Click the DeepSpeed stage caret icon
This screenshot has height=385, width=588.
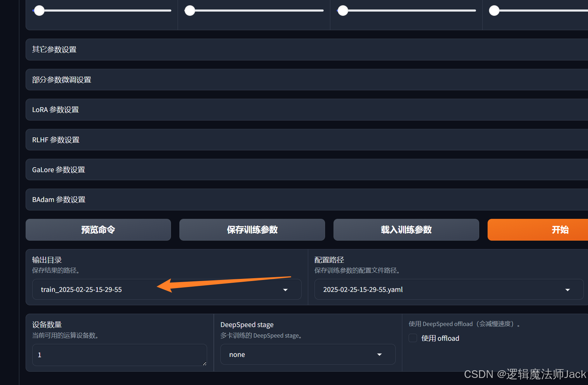click(x=379, y=355)
